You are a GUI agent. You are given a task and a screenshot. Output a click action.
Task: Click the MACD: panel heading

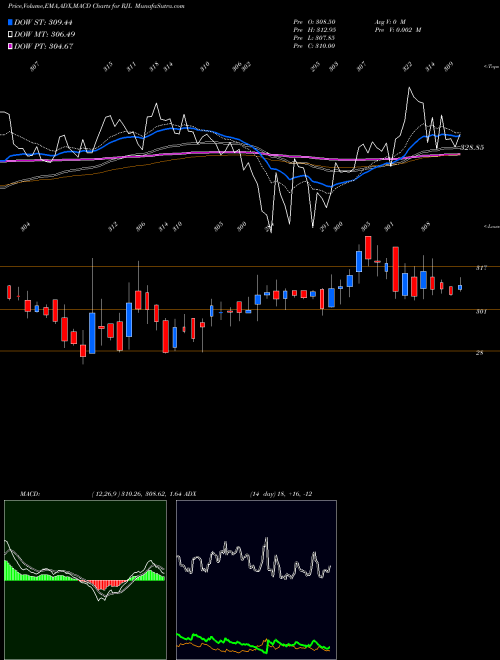(x=29, y=494)
